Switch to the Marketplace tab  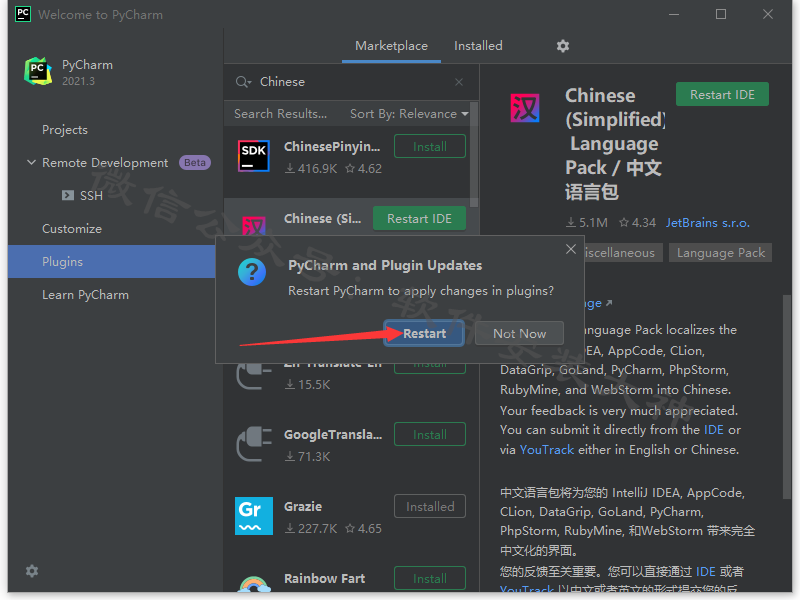click(x=391, y=46)
